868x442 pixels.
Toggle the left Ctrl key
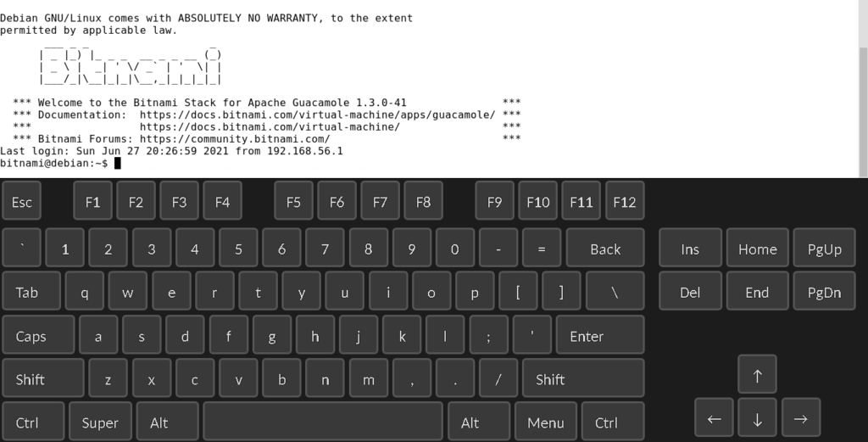33,422
